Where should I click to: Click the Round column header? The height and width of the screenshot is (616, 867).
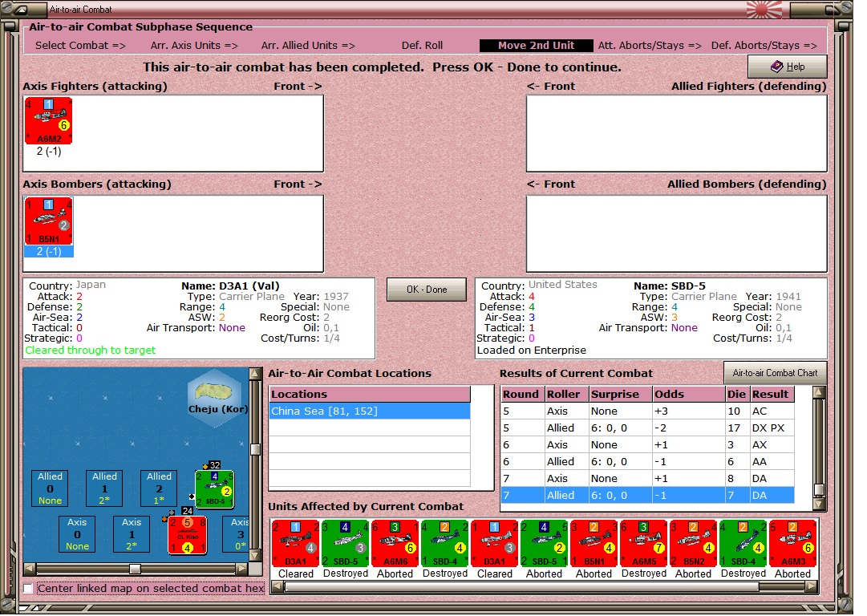[522, 394]
